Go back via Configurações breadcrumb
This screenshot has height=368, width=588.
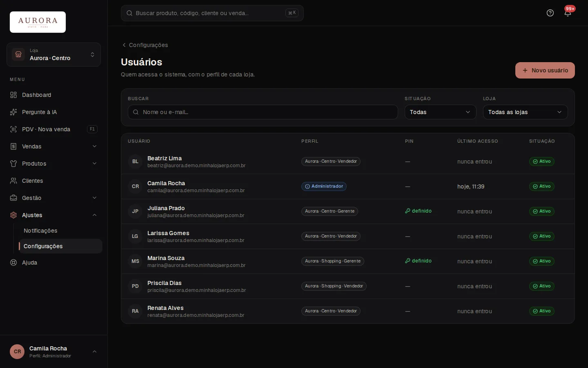click(145, 45)
